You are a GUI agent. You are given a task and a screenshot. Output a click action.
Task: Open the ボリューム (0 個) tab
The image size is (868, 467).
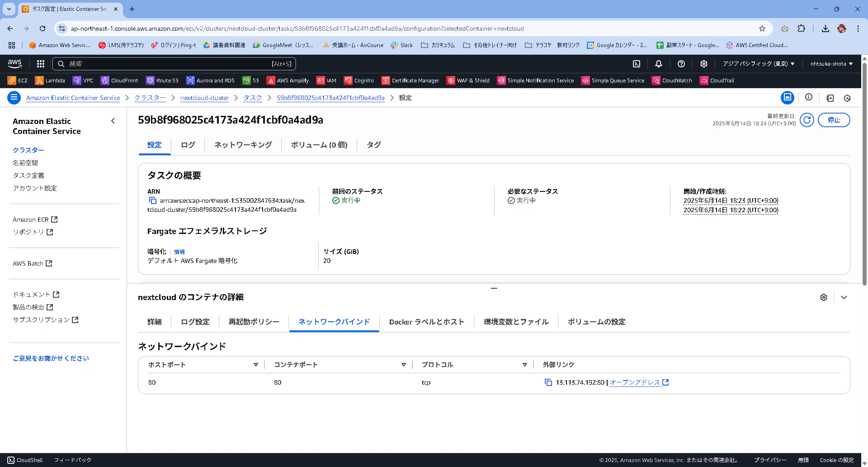click(319, 145)
